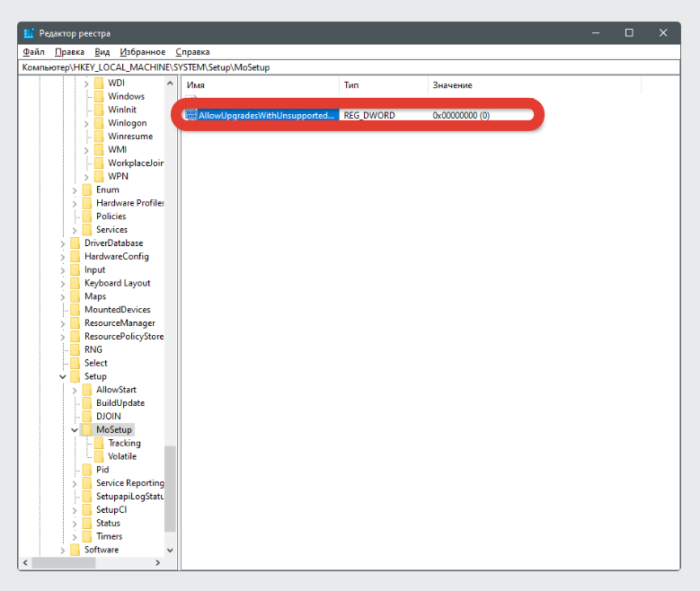Sort by the Имя column header
This screenshot has height=591, width=700.
(x=261, y=84)
